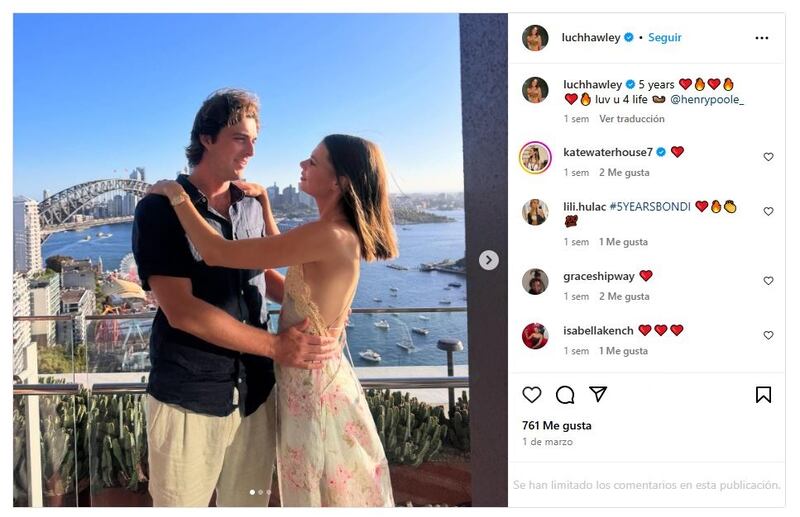
Task: Save the post with the bookmark icon
Action: (x=763, y=395)
